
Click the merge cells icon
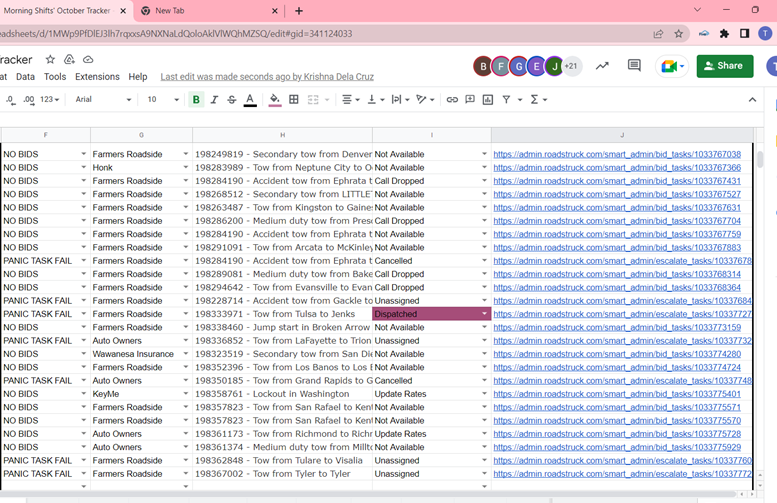[x=313, y=100]
